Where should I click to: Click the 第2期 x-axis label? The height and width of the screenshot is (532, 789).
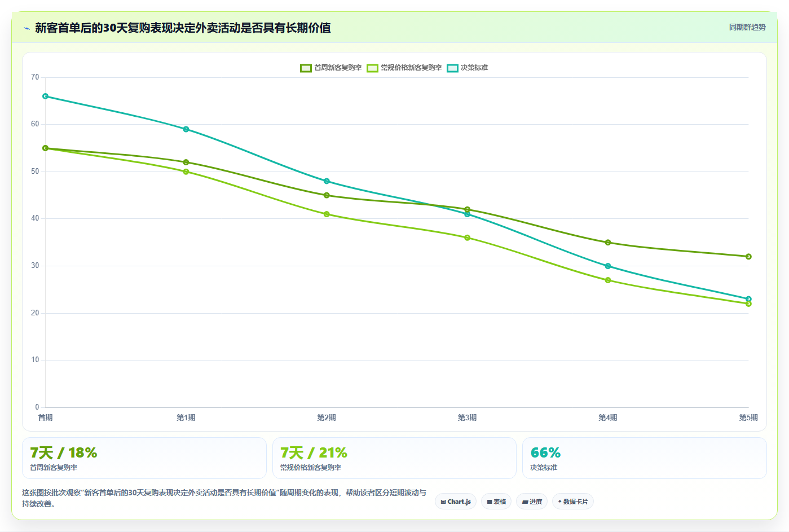click(327, 417)
